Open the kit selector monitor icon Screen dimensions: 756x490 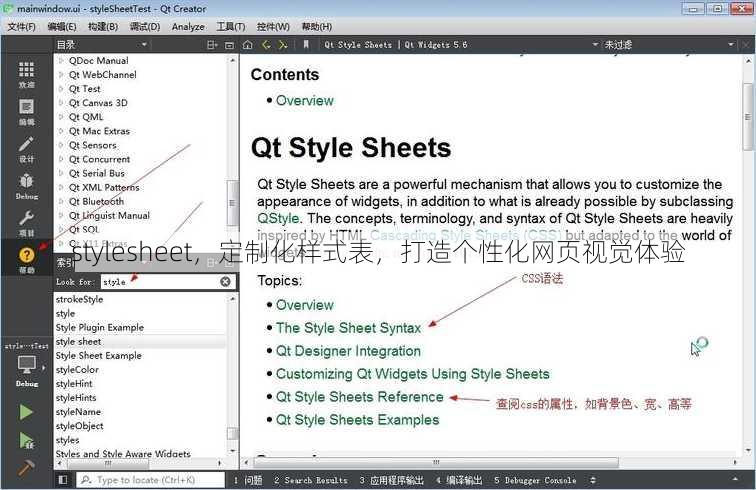[x=27, y=364]
